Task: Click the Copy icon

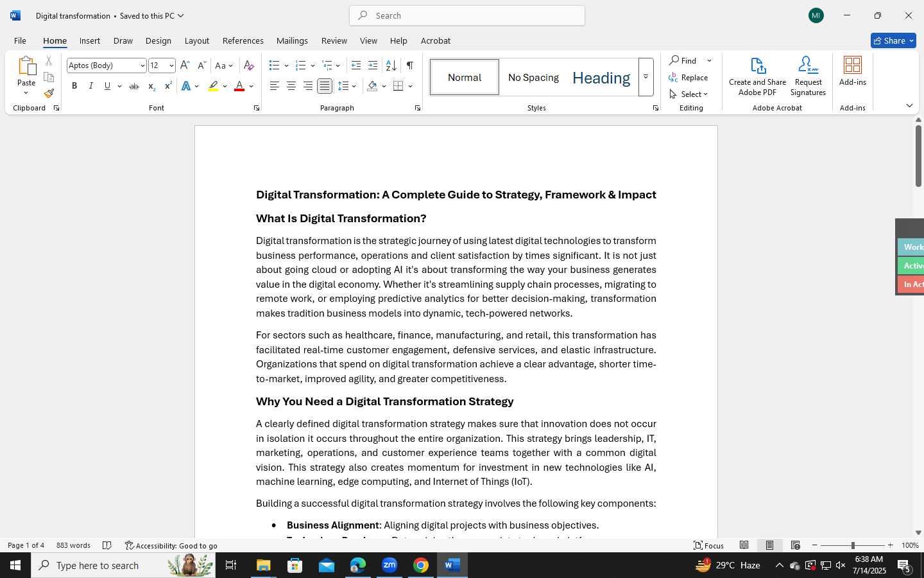Action: [49, 77]
